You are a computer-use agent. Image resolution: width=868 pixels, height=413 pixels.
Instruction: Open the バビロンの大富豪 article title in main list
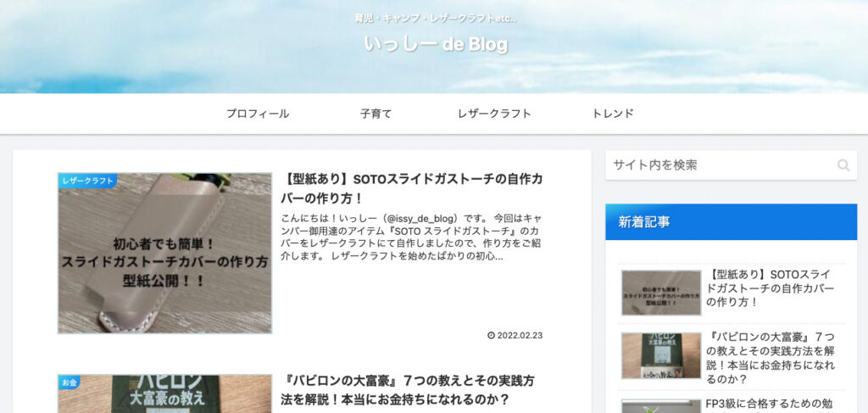click(x=408, y=390)
